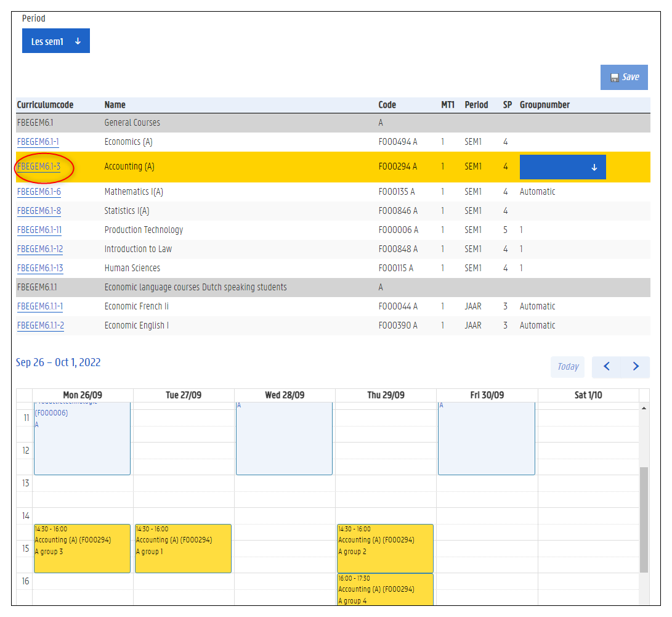Go to the next calendar week

click(x=636, y=367)
